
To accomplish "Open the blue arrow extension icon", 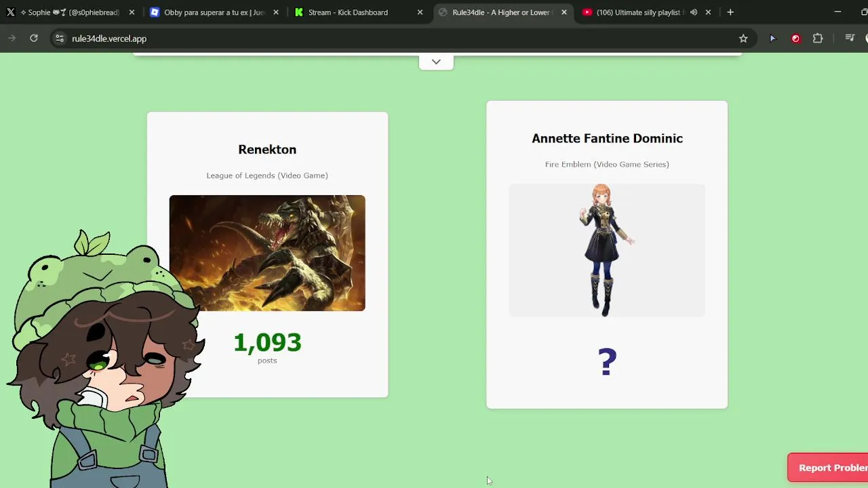I will point(772,39).
